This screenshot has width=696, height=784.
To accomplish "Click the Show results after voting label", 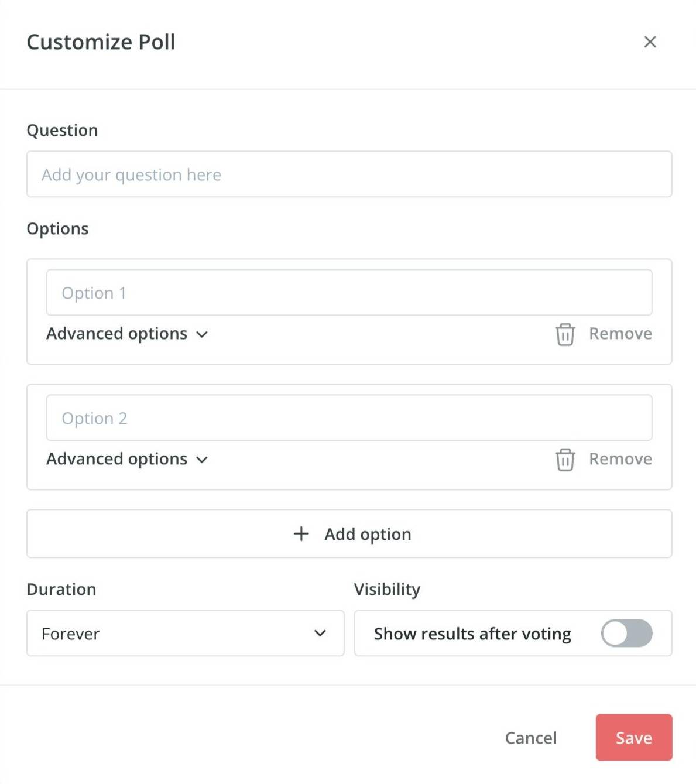I will 472,634.
